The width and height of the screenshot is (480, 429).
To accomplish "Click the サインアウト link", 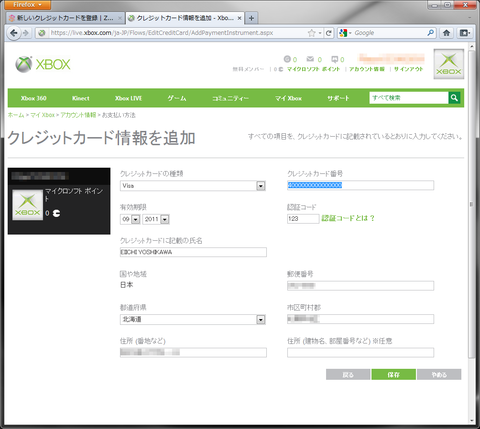I will tap(408, 69).
